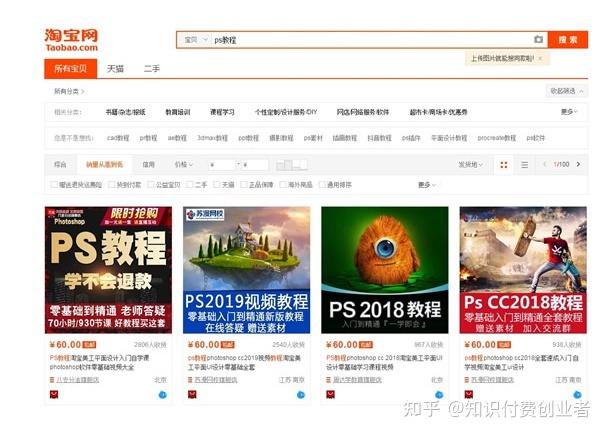Expand 更多 in checkbox filter row
The image size is (606, 434).
(427, 185)
